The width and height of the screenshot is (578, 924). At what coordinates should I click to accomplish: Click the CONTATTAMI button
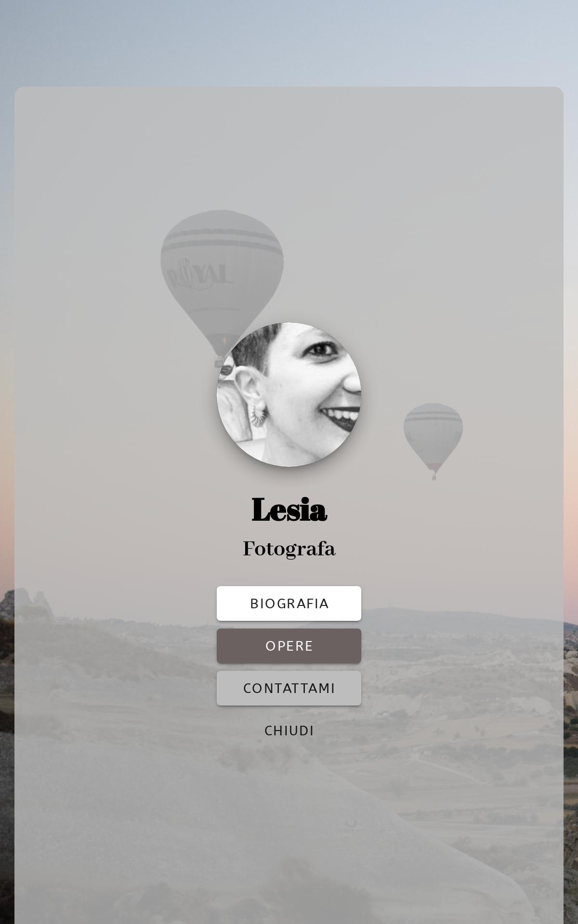point(289,688)
